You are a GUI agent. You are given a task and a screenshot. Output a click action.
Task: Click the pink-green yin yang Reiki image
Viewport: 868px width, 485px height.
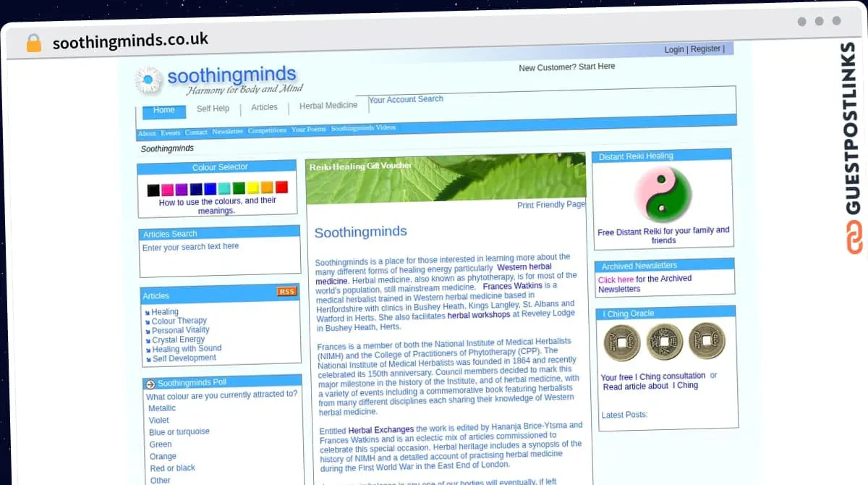[663, 195]
